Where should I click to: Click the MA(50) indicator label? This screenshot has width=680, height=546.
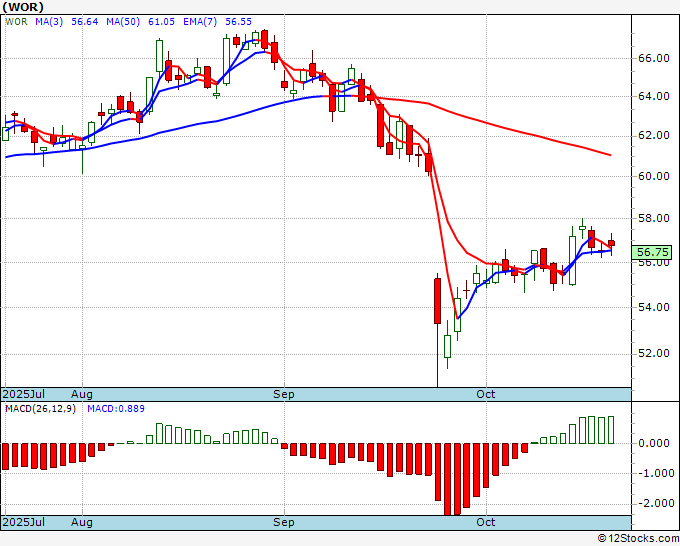click(x=123, y=22)
